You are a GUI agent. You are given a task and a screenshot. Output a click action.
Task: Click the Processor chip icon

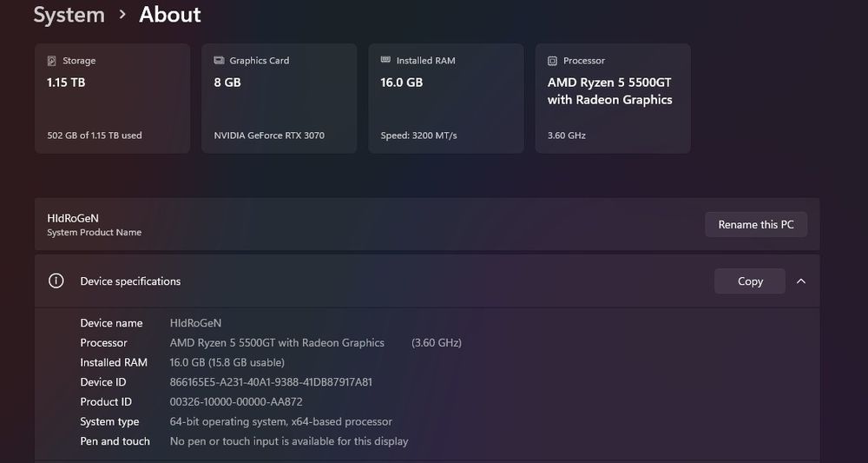(552, 61)
